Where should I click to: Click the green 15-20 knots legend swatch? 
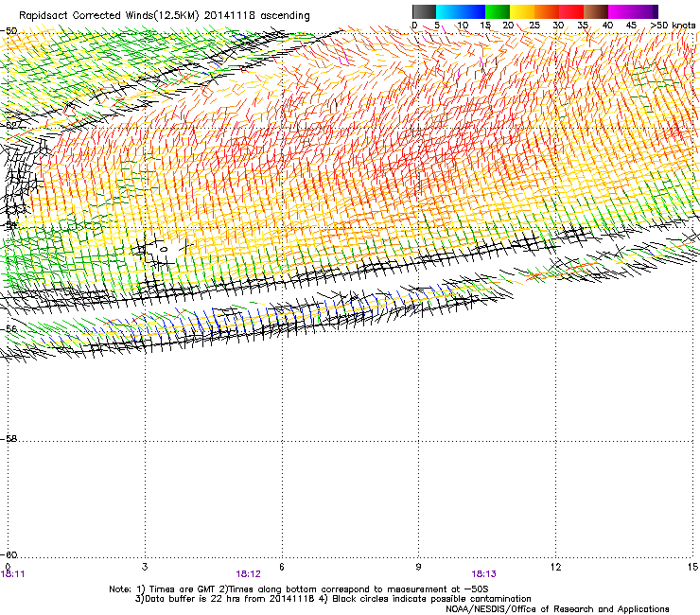[x=498, y=11]
